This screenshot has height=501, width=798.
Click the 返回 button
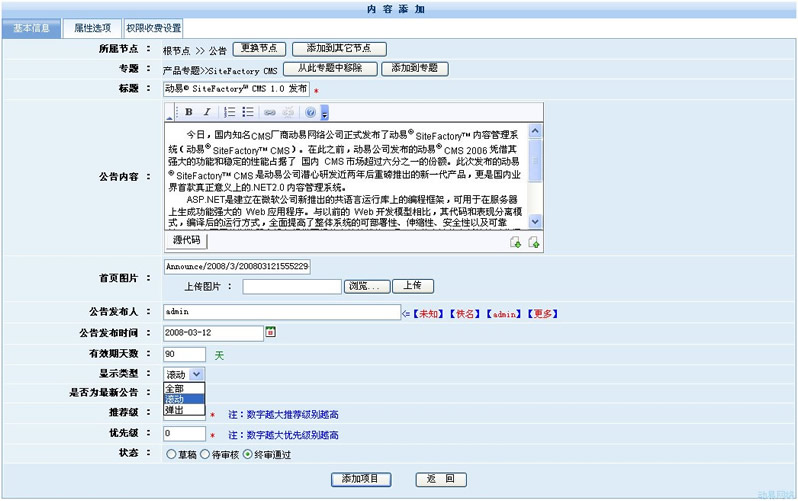pyautogui.click(x=441, y=479)
